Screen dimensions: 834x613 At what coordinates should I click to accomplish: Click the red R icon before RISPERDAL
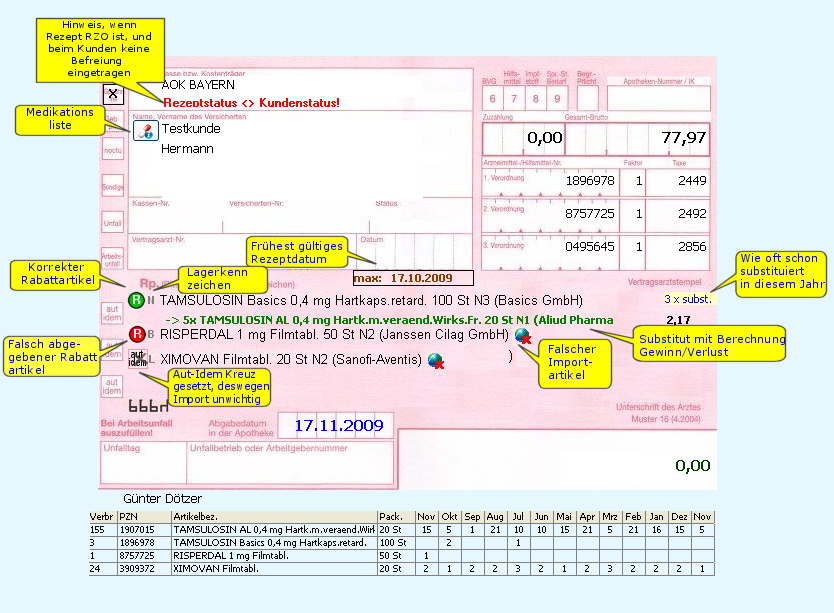[x=137, y=334]
